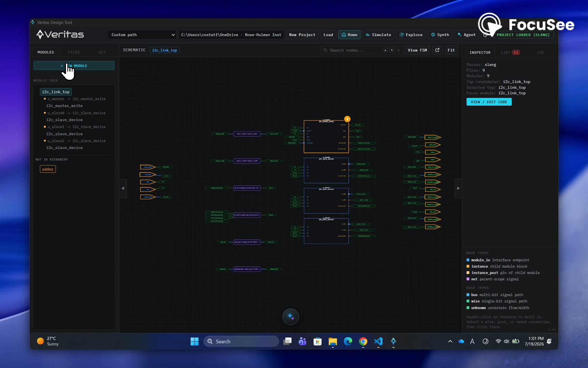Image resolution: width=588 pixels, height=368 pixels.
Task: Collapse the right inspector panel arrow
Action: (458, 188)
